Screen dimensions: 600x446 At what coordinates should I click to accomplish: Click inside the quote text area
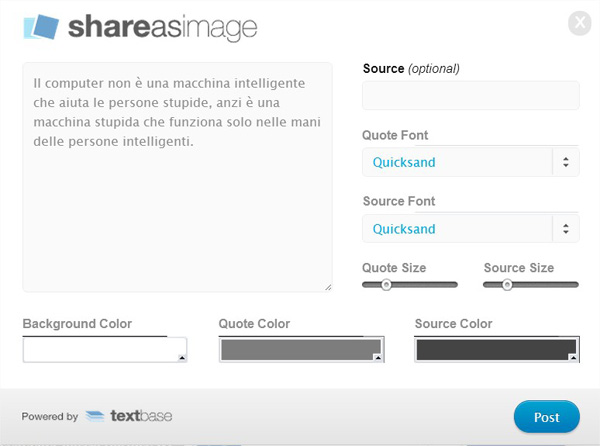(x=178, y=177)
